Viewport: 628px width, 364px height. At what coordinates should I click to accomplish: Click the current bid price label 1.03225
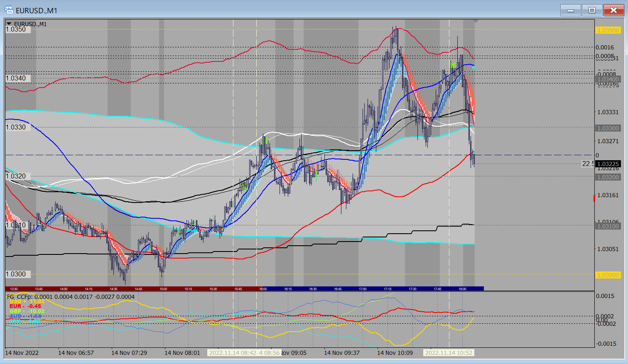(608, 164)
